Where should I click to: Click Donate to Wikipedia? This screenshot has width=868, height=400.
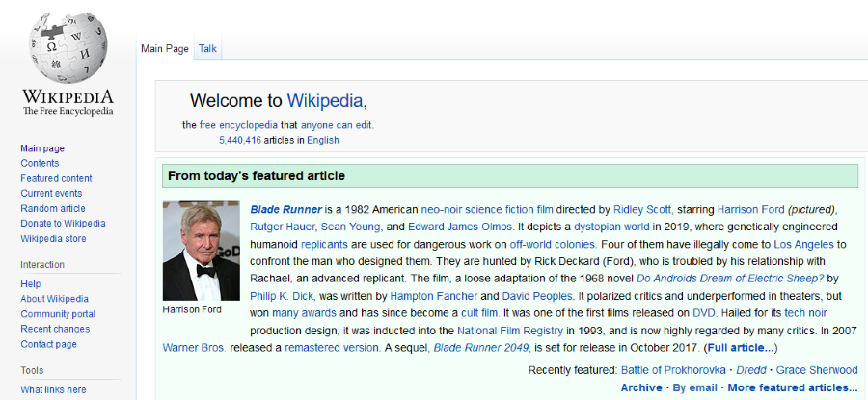click(63, 224)
